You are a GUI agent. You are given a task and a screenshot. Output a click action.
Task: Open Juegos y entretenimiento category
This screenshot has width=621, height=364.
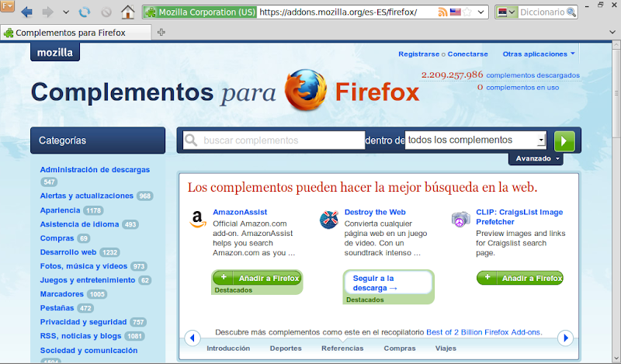pyautogui.click(x=88, y=280)
